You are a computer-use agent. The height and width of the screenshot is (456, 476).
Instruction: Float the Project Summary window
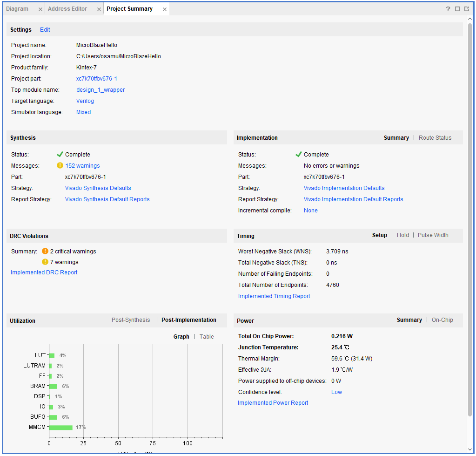tap(466, 9)
